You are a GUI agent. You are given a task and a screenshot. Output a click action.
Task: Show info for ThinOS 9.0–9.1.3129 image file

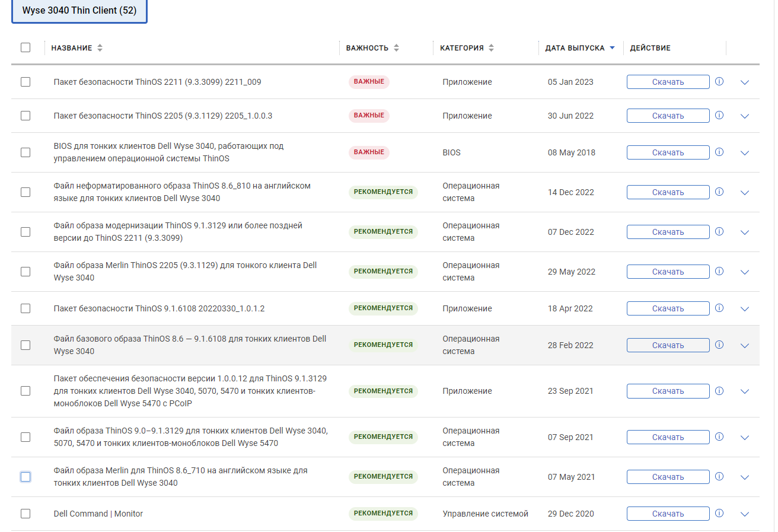coord(719,437)
